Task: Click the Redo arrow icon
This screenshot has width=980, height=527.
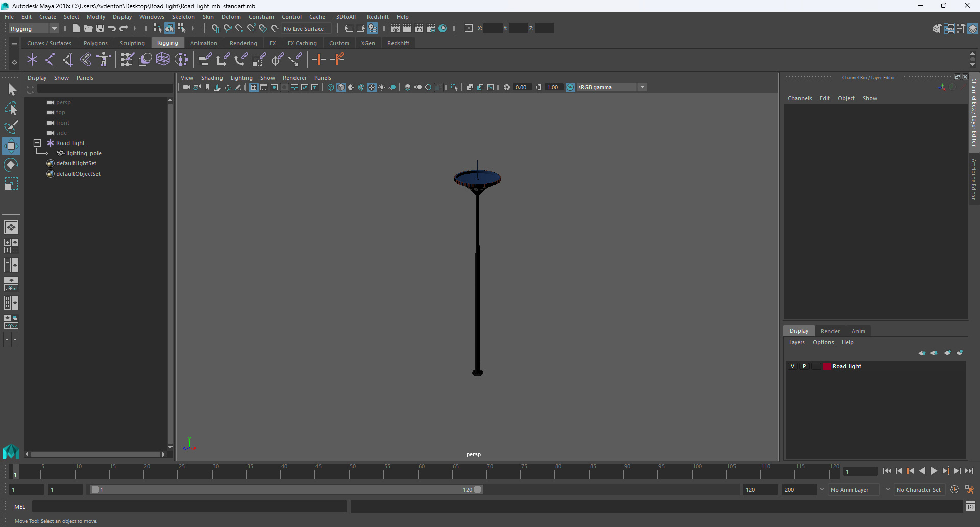Action: pyautogui.click(x=124, y=29)
